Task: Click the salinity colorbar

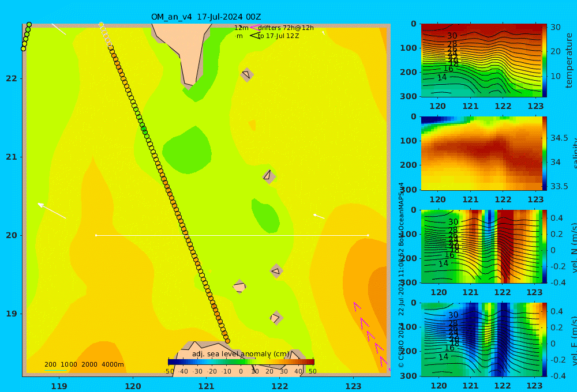Action: click(545, 153)
